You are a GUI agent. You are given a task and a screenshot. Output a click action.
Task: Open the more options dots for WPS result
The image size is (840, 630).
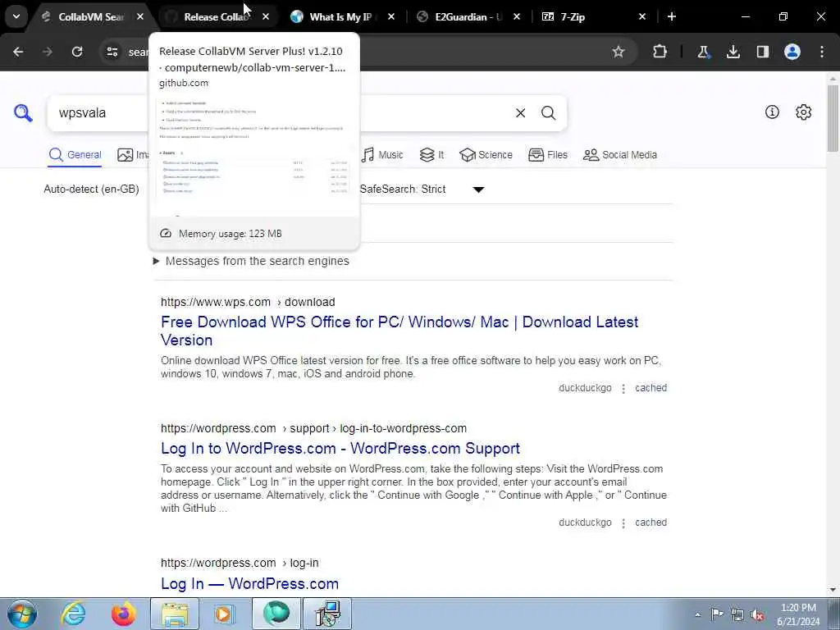tap(623, 388)
